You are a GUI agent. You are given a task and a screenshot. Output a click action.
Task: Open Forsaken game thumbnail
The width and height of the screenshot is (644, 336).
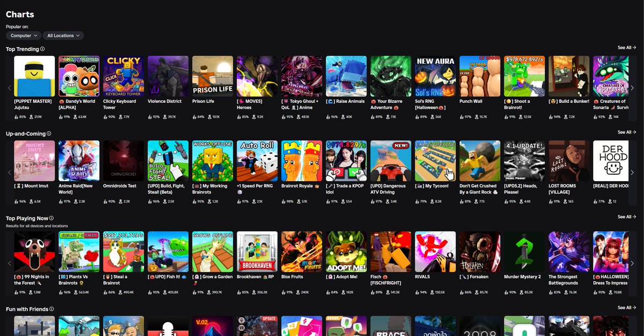(x=480, y=252)
